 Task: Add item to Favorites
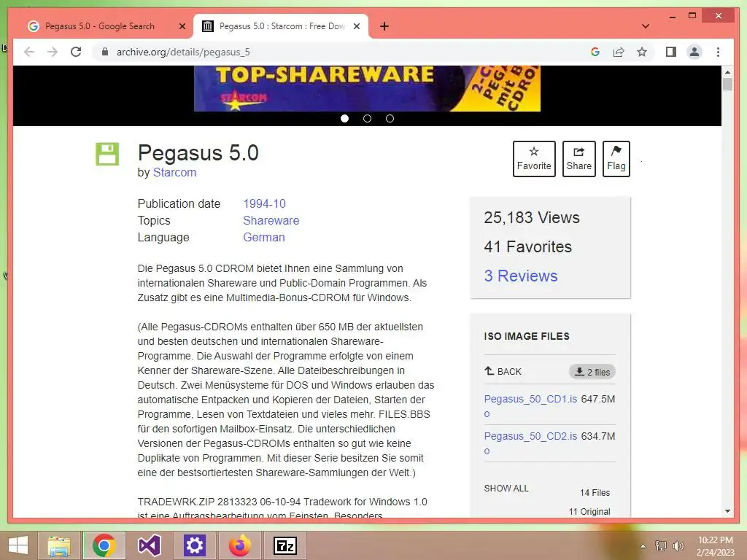click(x=534, y=158)
